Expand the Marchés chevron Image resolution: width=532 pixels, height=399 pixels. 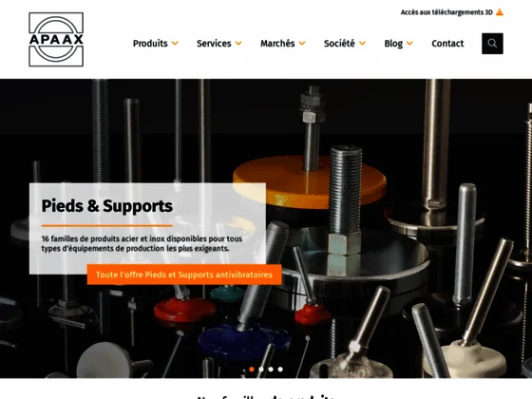(x=302, y=44)
